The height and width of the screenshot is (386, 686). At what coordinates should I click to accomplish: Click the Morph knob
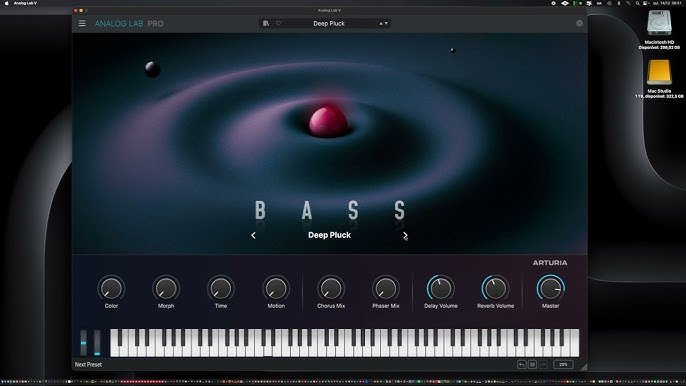coord(166,289)
